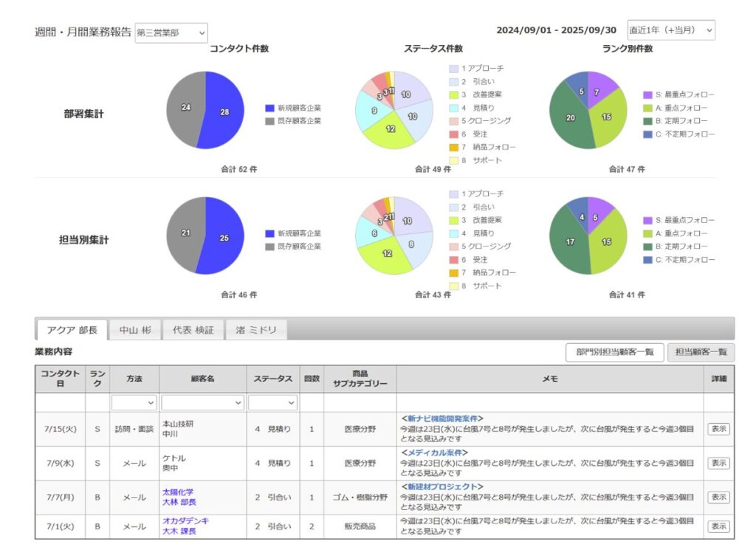Open the 新ナビ機能開発案件 link
This screenshot has width=756, height=547.
pyautogui.click(x=441, y=419)
